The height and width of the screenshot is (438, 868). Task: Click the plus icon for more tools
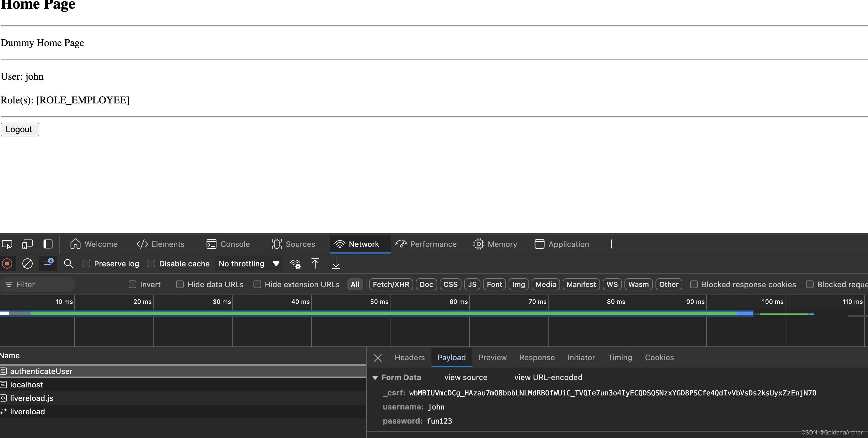611,244
